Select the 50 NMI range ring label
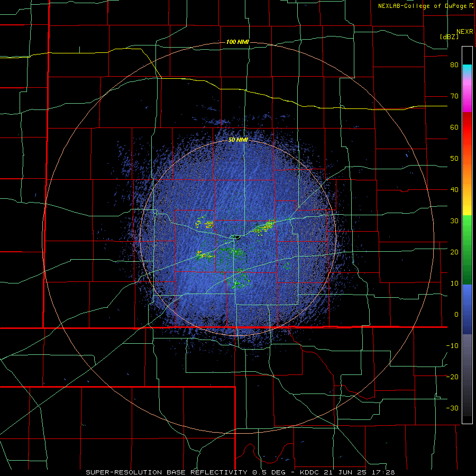 [238, 140]
